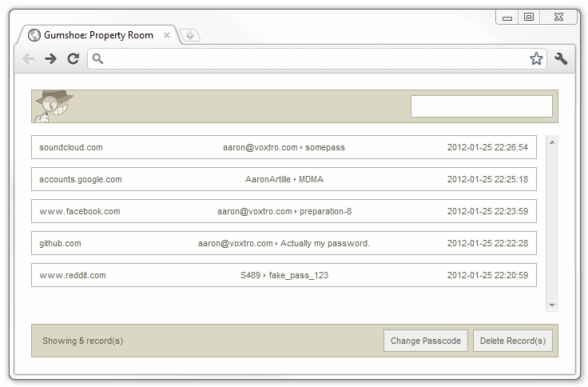Click timestamp 2012-01-25 22:23:59
The image size is (588, 387).
click(x=487, y=211)
